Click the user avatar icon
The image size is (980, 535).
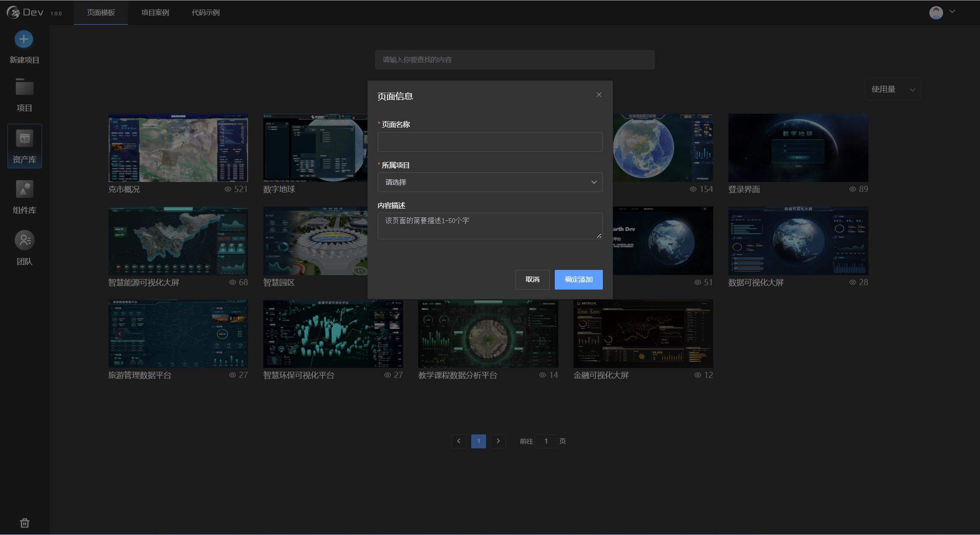[936, 12]
